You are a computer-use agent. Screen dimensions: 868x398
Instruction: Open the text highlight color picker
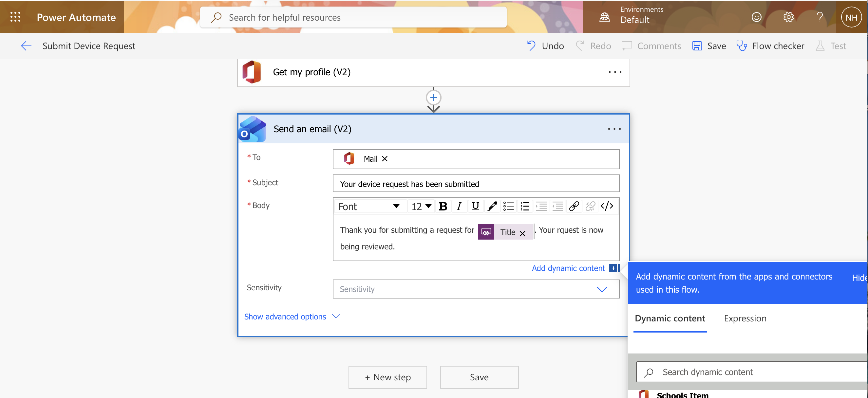click(x=492, y=206)
